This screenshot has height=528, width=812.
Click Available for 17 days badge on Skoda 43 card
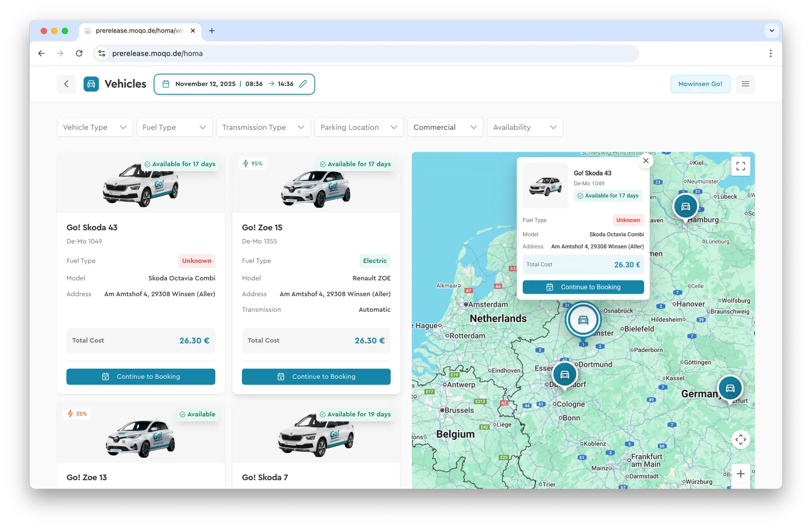pyautogui.click(x=180, y=164)
